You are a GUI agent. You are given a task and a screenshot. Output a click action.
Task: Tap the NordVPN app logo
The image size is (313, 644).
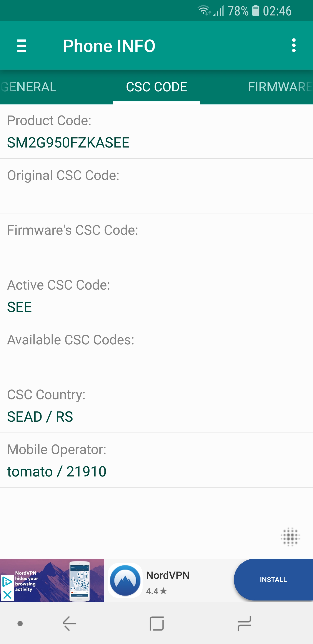point(125,580)
